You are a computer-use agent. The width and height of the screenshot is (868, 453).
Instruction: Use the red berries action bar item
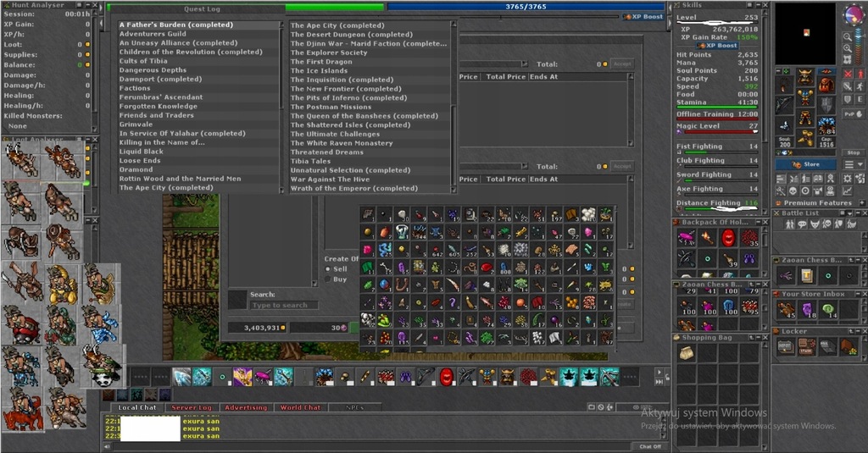tap(528, 377)
